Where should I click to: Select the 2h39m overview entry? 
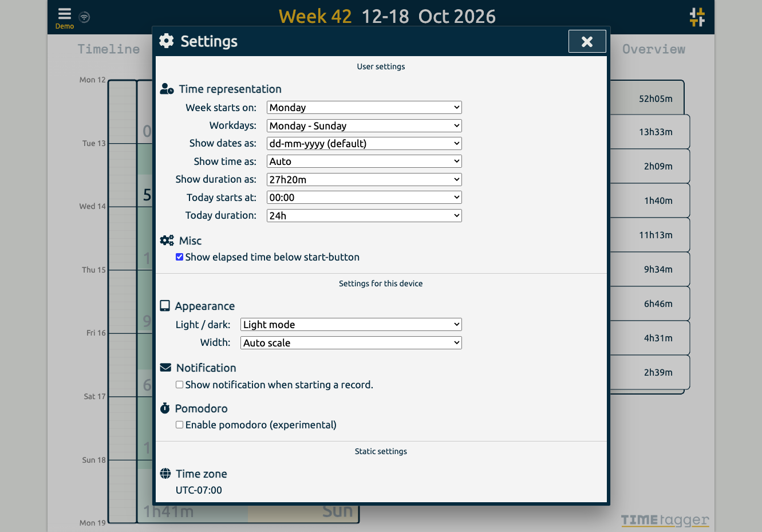pos(650,372)
